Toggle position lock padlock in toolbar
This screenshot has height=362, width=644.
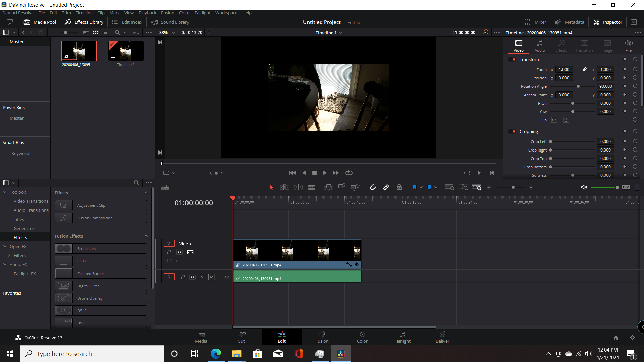(399, 187)
